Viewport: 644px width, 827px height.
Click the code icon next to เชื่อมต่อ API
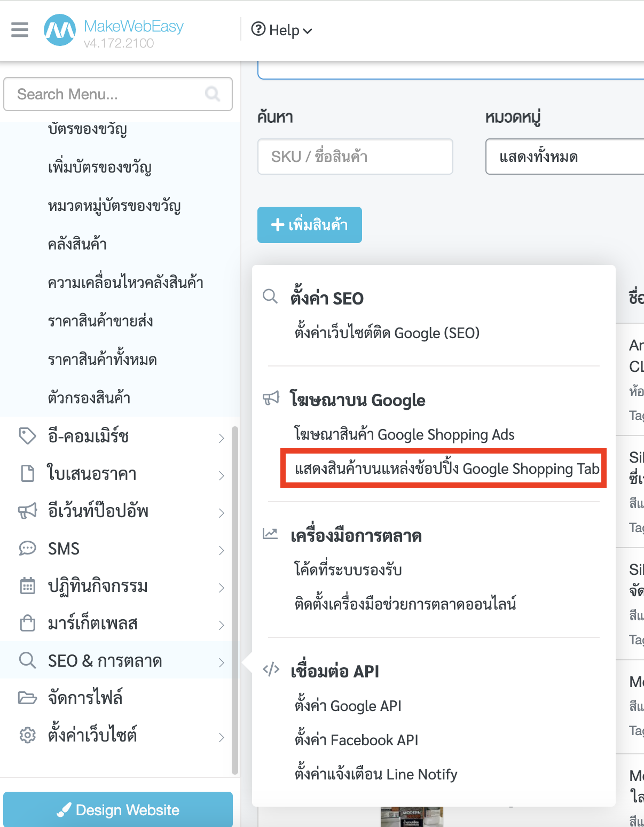tap(271, 669)
